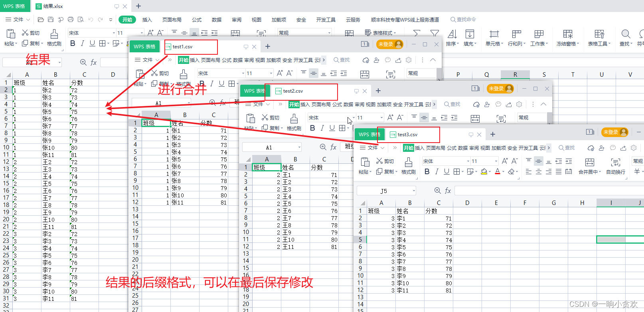644x312 pixels.
Task: Click cloud sync icon in test1.csv window
Action: click(366, 60)
